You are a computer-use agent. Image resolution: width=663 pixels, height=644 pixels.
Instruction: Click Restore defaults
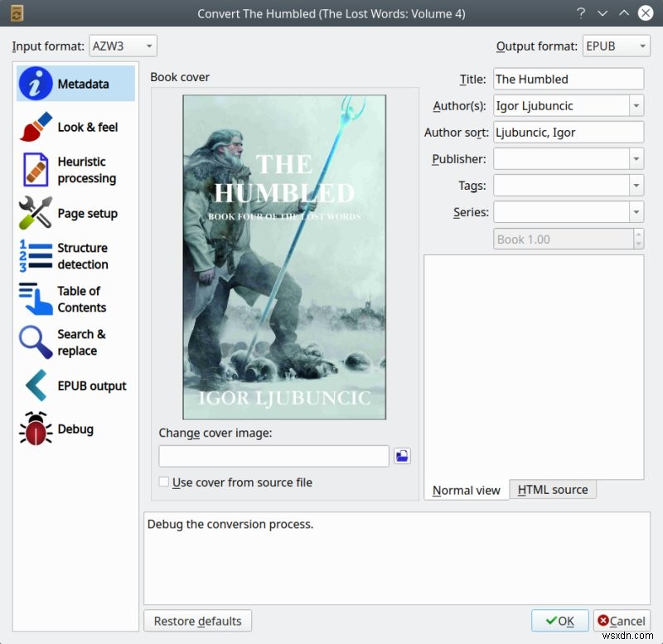(197, 621)
